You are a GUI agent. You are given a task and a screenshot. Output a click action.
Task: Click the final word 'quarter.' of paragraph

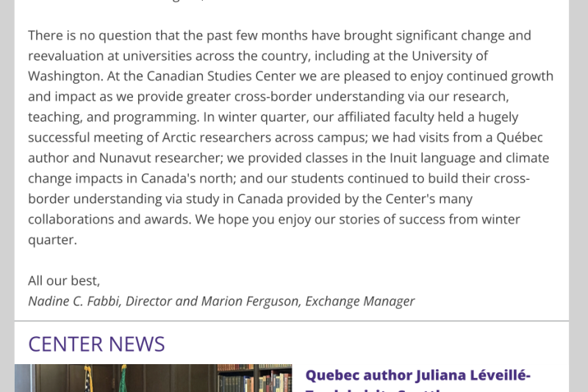(x=52, y=240)
